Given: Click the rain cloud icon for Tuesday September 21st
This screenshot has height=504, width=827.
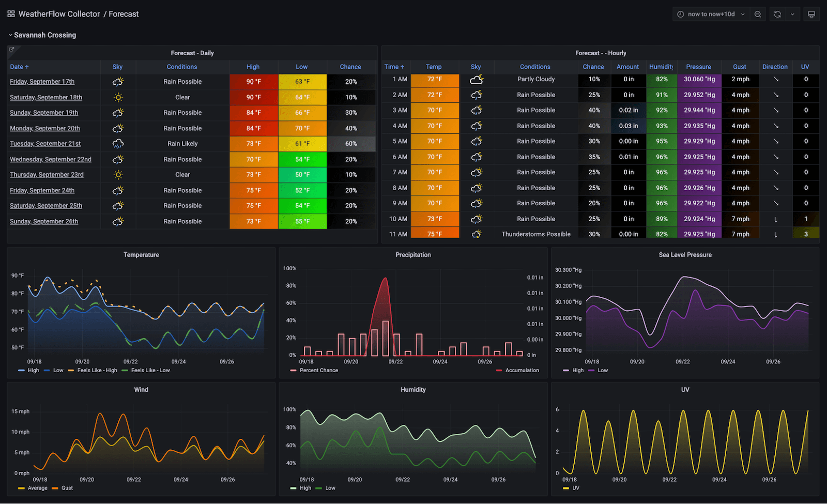Looking at the screenshot, I should (x=117, y=143).
